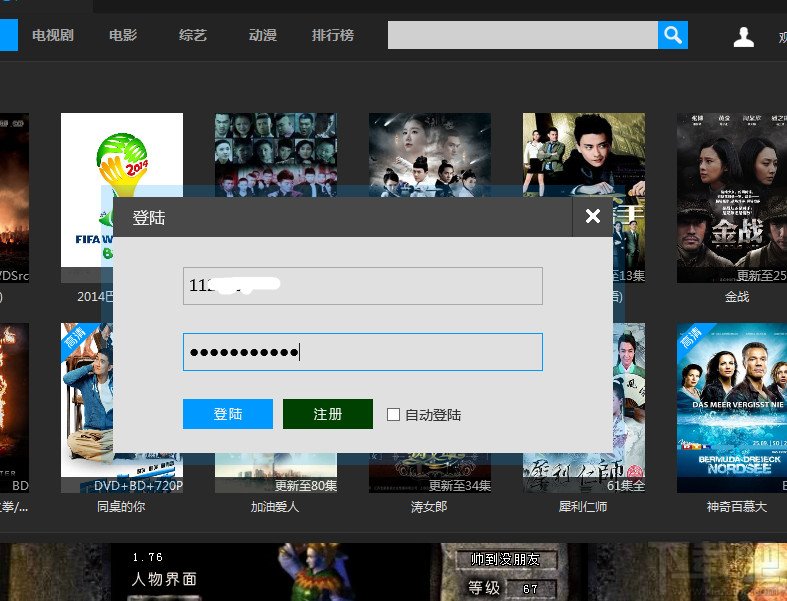Viewport: 787px width, 601px height.
Task: Click the 神奇百慕大 title link
Action: click(737, 507)
